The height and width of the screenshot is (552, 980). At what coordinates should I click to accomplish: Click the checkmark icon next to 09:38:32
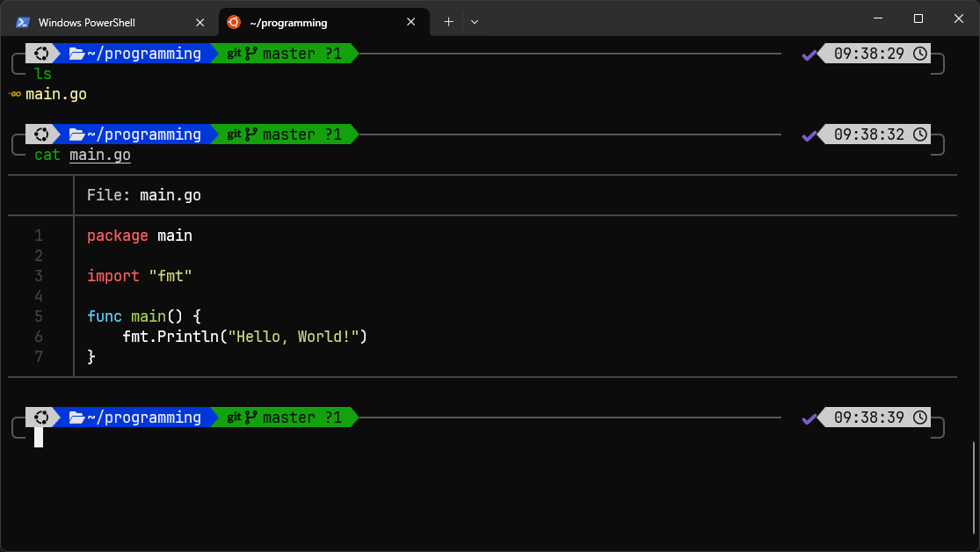809,134
